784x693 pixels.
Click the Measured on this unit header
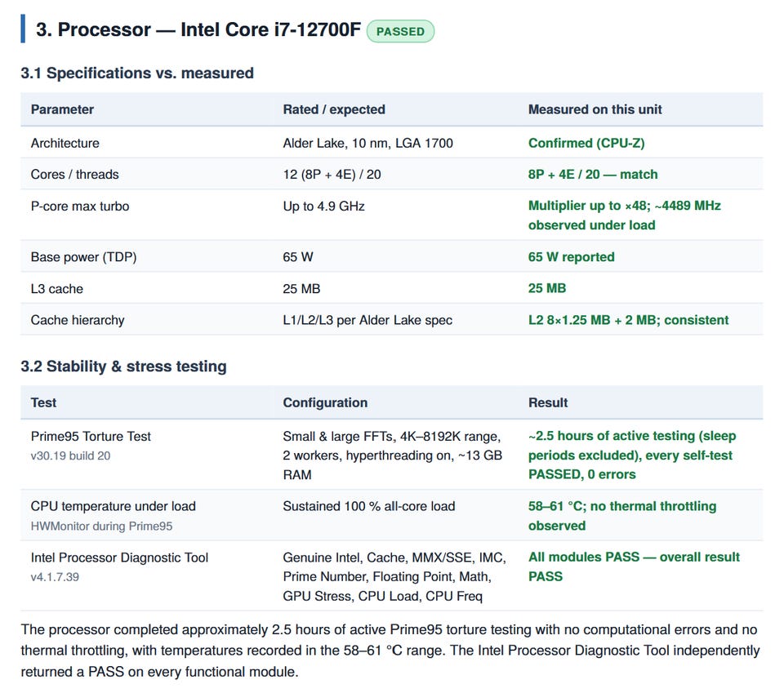point(595,109)
